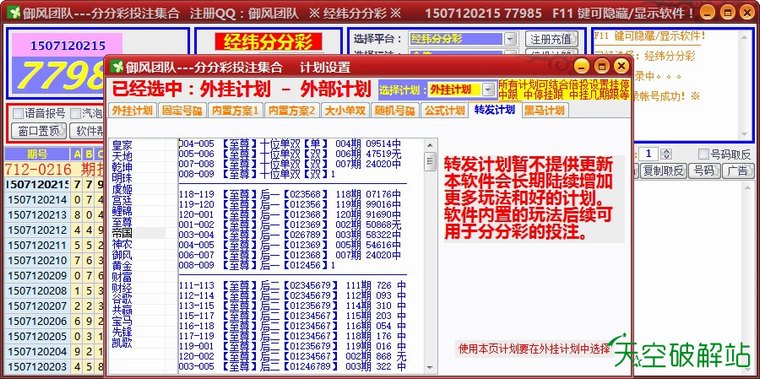760x379 pixels.
Task: Click the up arrow of the number spinner
Action: point(666,152)
